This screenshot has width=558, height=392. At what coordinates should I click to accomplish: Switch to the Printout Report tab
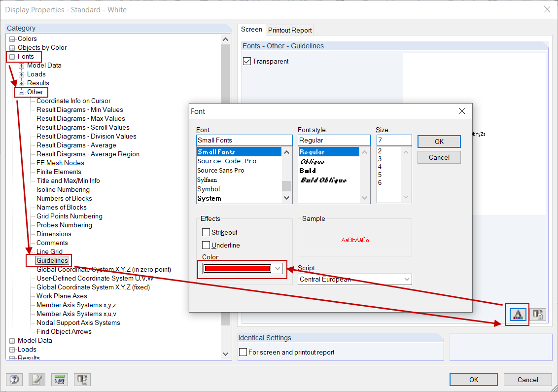pyautogui.click(x=289, y=30)
